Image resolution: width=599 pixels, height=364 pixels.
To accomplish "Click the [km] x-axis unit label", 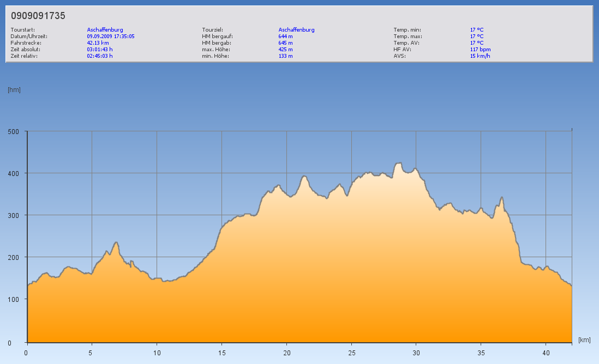I will (584, 340).
